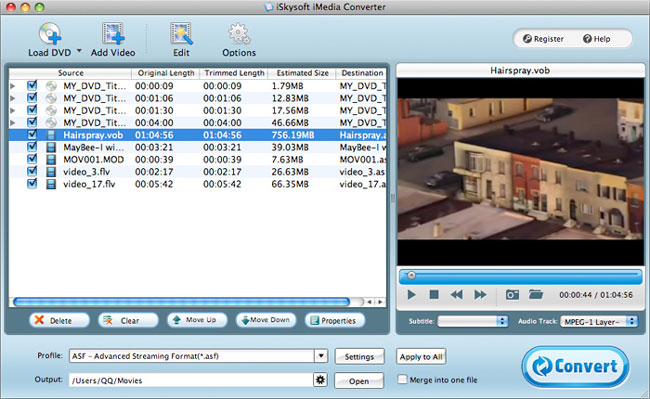
Task: Click the Output path field
Action: click(x=191, y=380)
